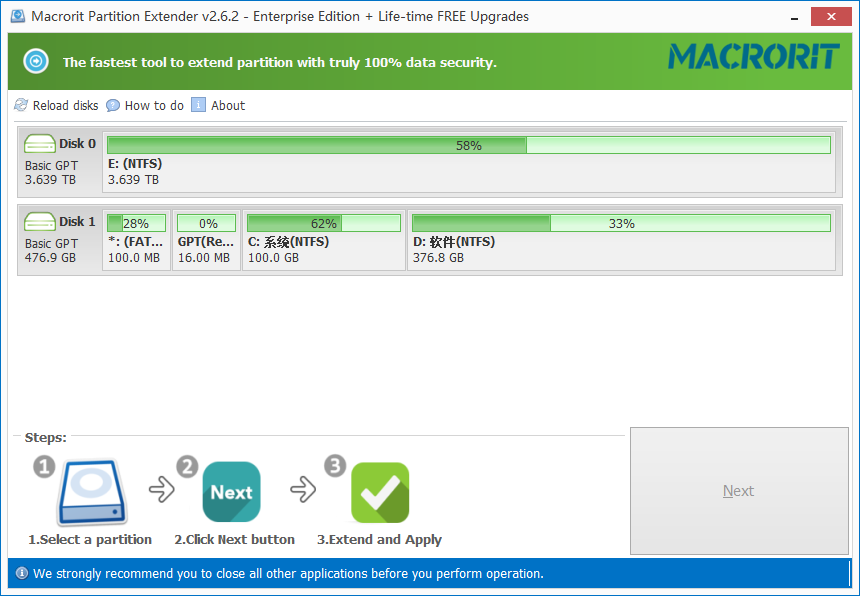Click the 62% usage bar of C: partition
860x596 pixels.
click(x=324, y=223)
